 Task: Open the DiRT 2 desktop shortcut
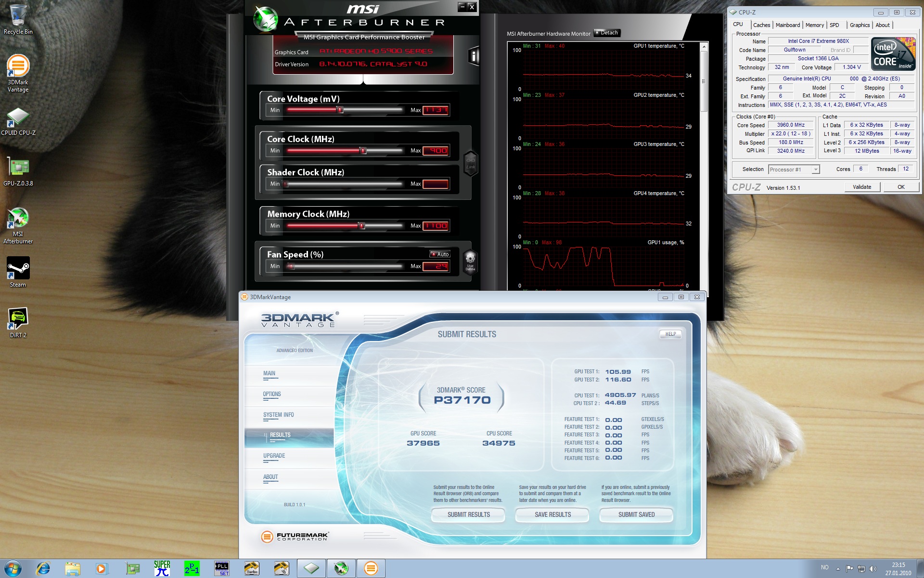[x=18, y=323]
